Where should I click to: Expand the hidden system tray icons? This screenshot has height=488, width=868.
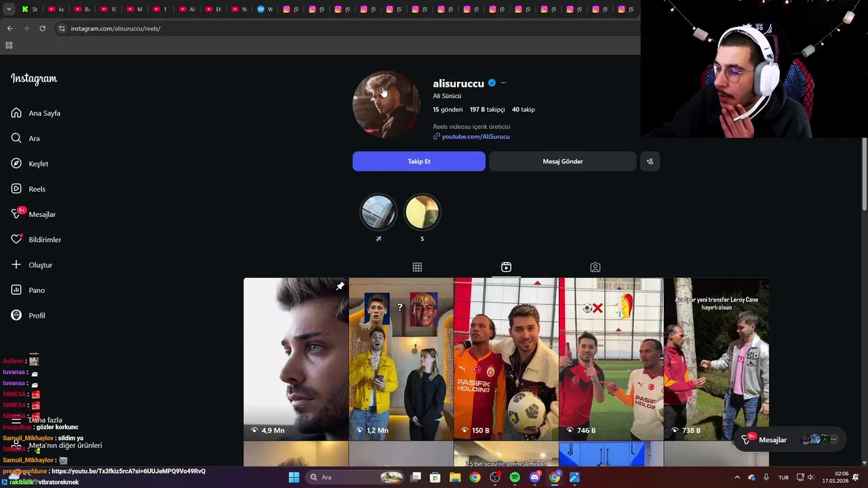click(x=737, y=477)
